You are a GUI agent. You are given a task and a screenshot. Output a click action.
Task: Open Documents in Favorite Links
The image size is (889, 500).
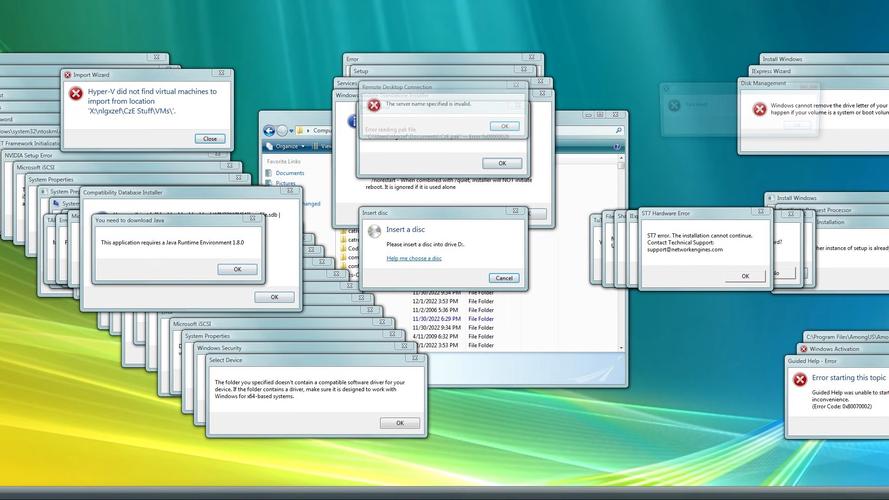point(290,173)
